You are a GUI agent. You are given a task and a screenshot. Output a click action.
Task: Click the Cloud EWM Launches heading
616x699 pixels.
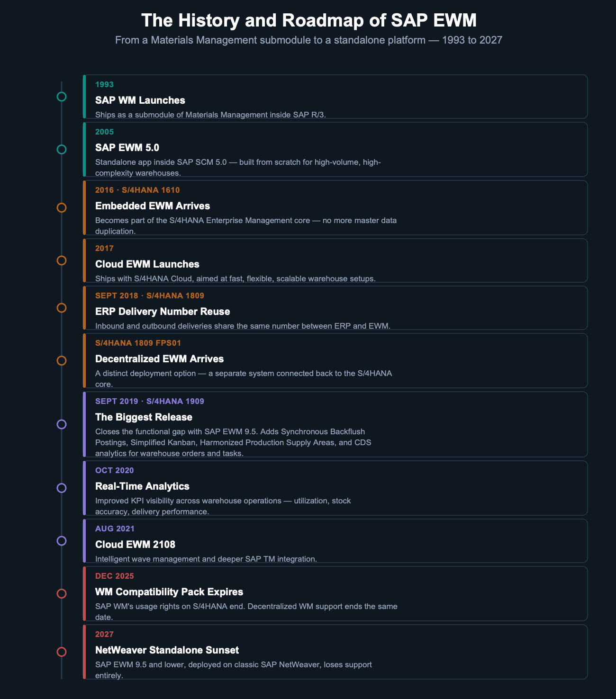tap(147, 264)
